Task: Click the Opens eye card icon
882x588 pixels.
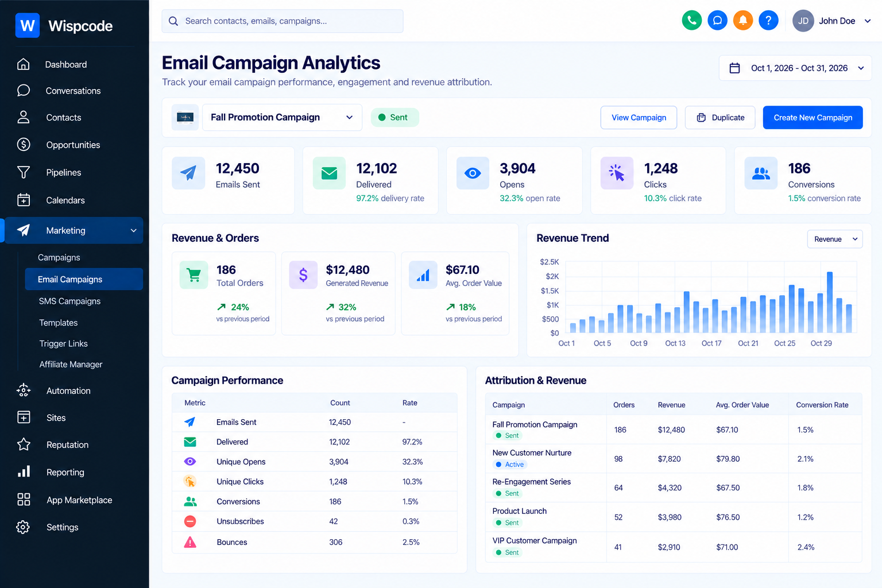Action: pos(473,173)
